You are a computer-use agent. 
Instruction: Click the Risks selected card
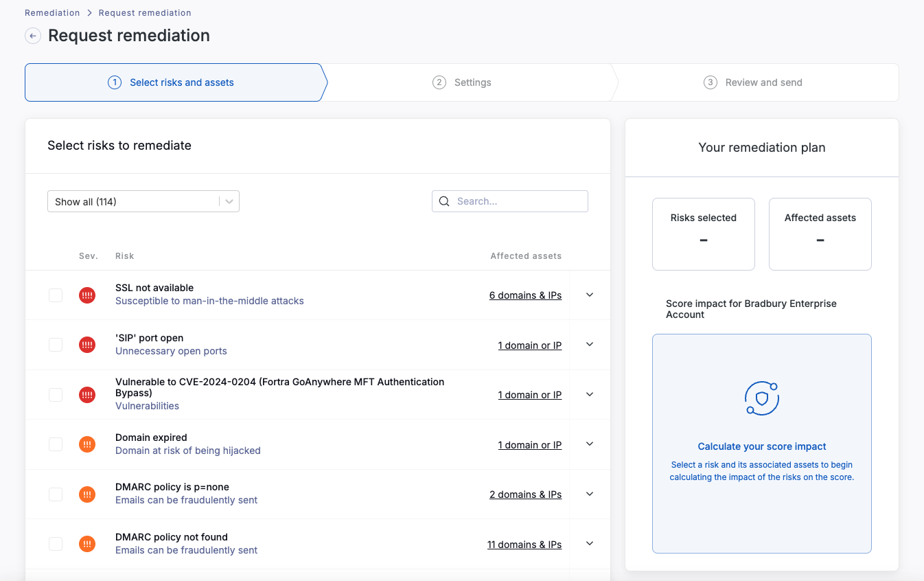click(x=704, y=234)
